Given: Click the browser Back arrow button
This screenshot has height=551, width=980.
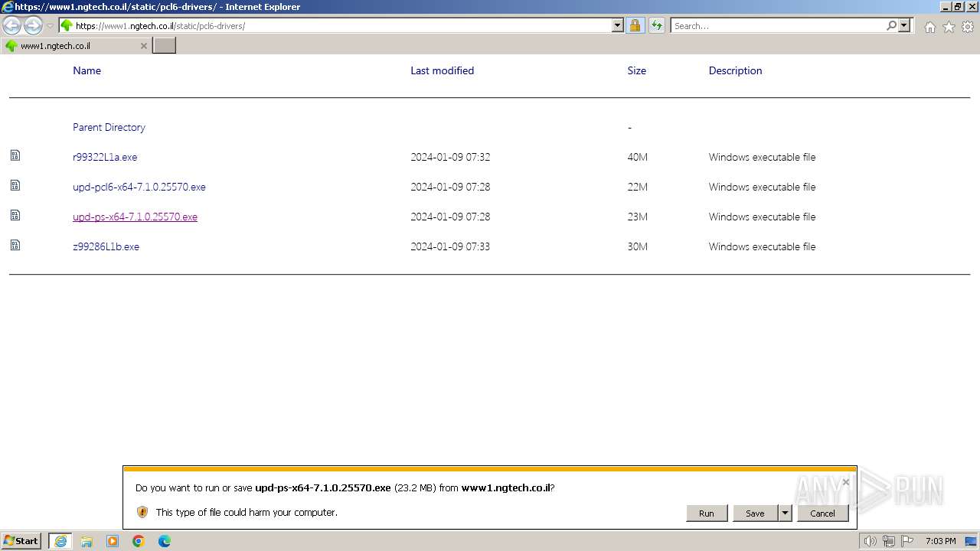Looking at the screenshot, I should pos(12,26).
